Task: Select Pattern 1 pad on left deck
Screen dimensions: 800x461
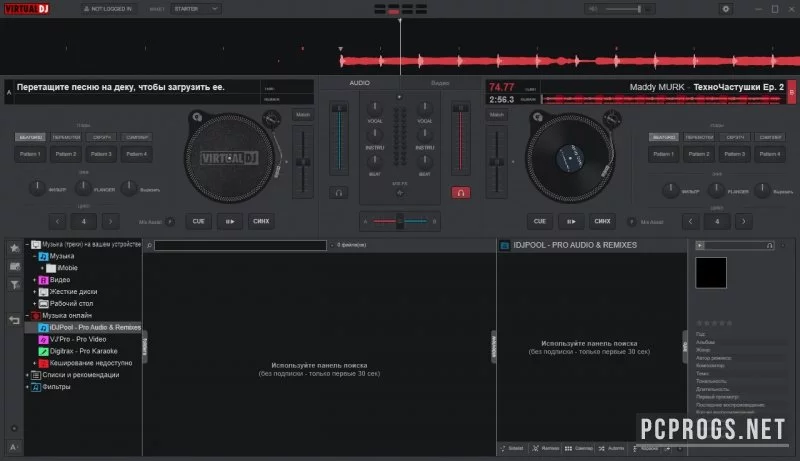Action: point(30,154)
